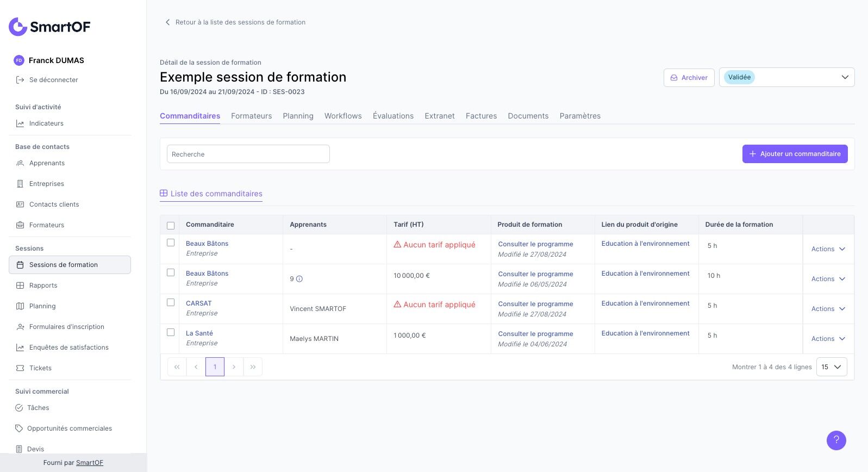Click the Se déconnecter logout icon
This screenshot has width=868, height=472.
tap(20, 80)
